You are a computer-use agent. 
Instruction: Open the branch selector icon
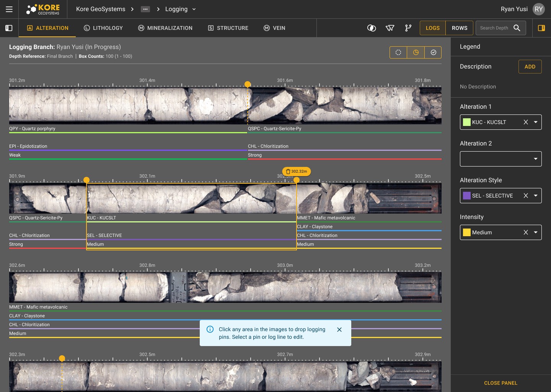[x=408, y=28]
